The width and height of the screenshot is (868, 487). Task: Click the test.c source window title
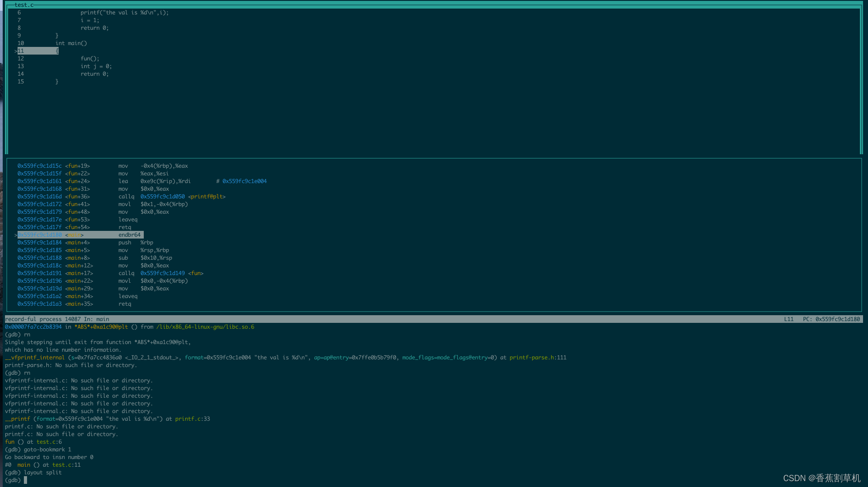[24, 5]
